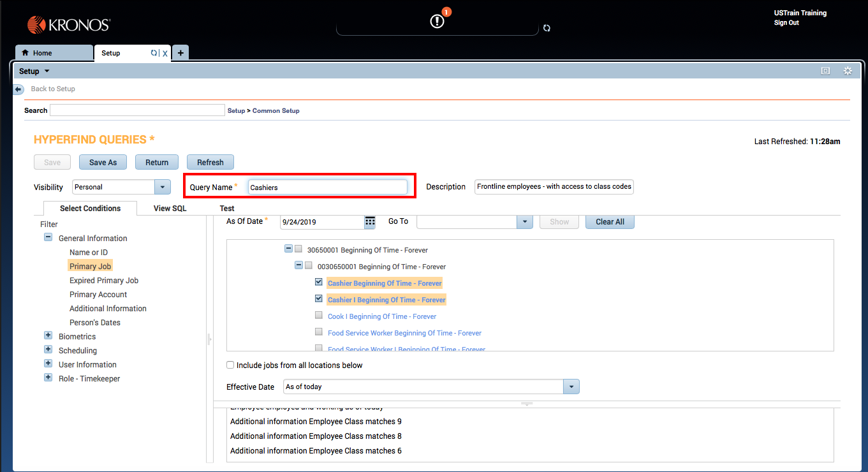Screen dimensions: 868x472
Task: Click the alert notification exclamation icon
Action: 437,21
